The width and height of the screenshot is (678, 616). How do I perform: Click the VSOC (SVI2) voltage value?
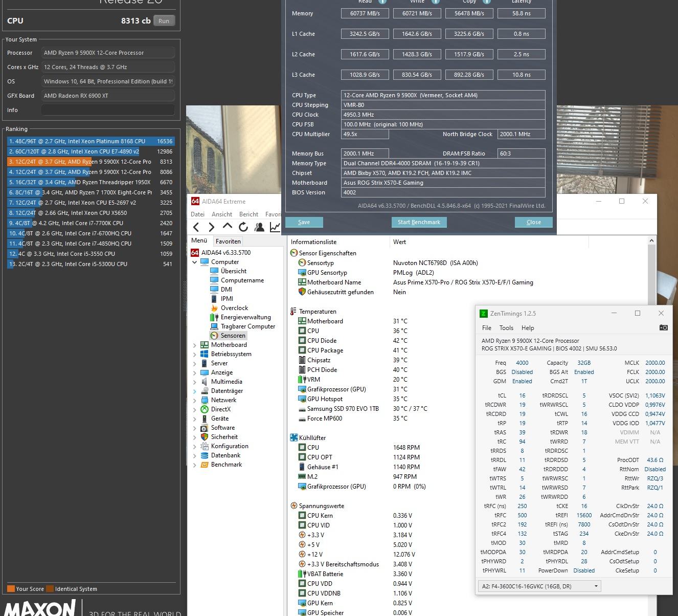pos(655,395)
